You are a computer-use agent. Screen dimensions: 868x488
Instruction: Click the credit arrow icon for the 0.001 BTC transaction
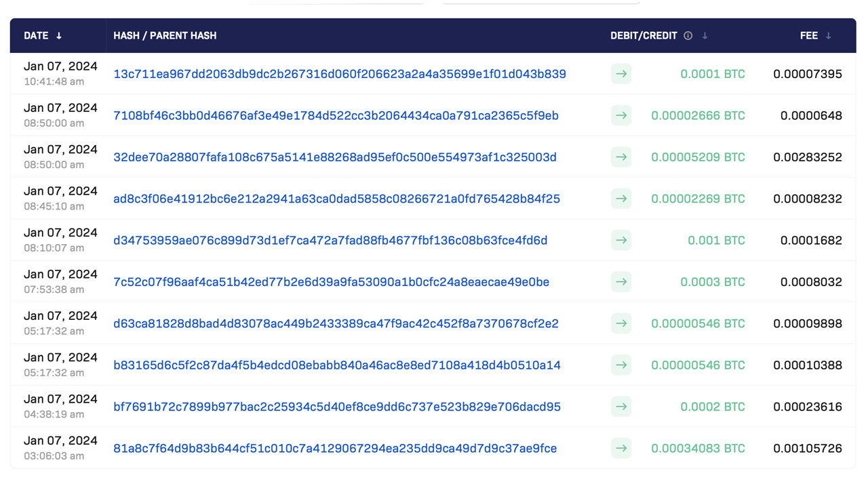pyautogui.click(x=621, y=240)
